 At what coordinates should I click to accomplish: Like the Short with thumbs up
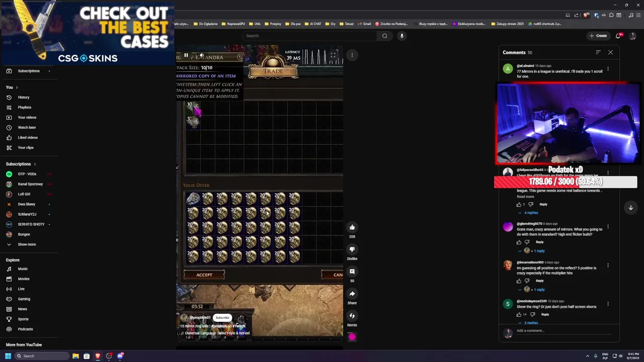point(352,227)
